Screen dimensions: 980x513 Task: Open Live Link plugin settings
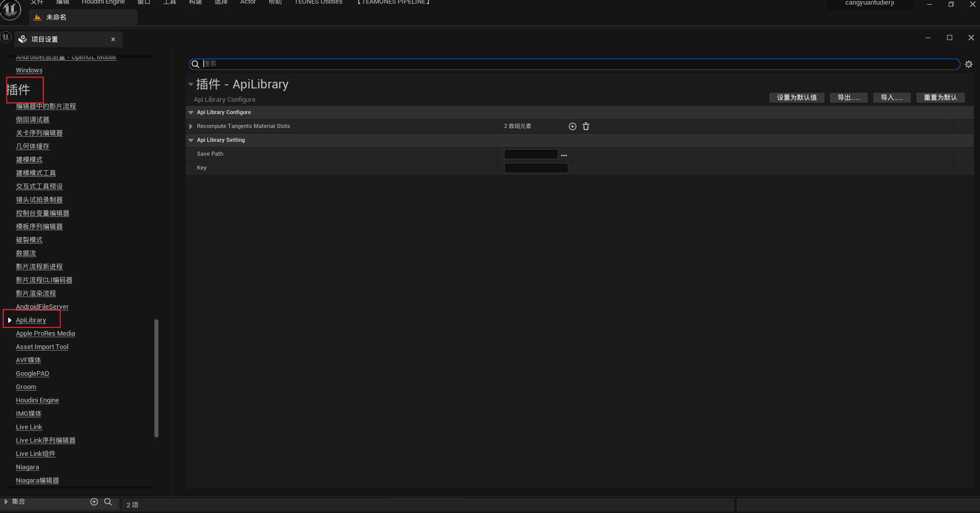pos(29,427)
